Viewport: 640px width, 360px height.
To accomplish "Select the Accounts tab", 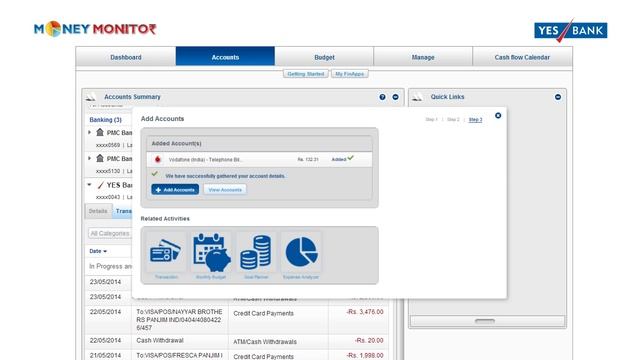I will pos(225,57).
